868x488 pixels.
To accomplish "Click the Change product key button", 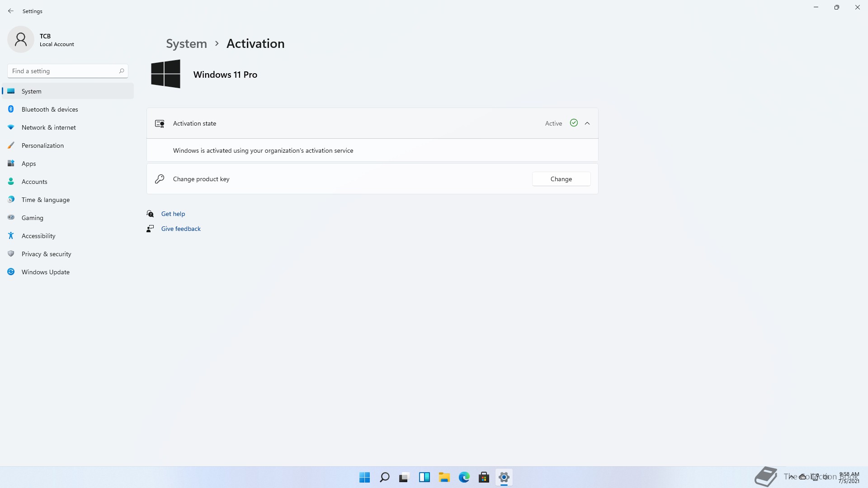I will [561, 179].
